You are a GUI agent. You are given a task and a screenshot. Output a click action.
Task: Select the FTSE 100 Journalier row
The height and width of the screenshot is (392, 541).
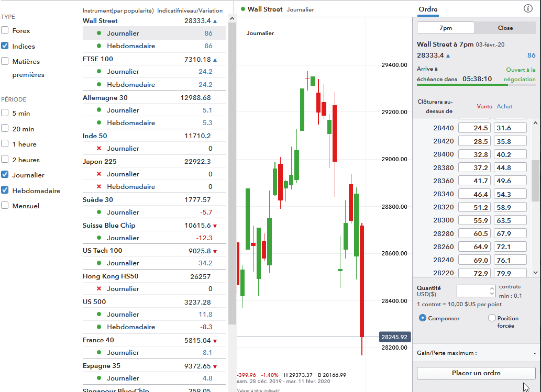[154, 72]
